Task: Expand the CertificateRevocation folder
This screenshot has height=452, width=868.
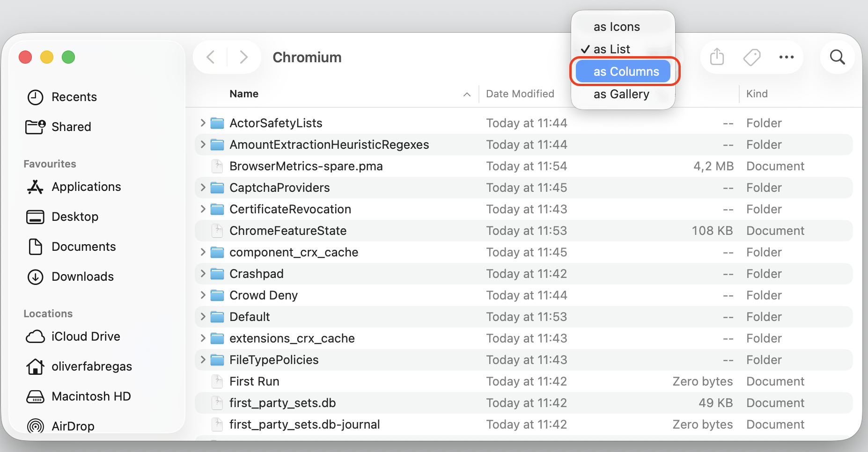Action: (x=203, y=209)
